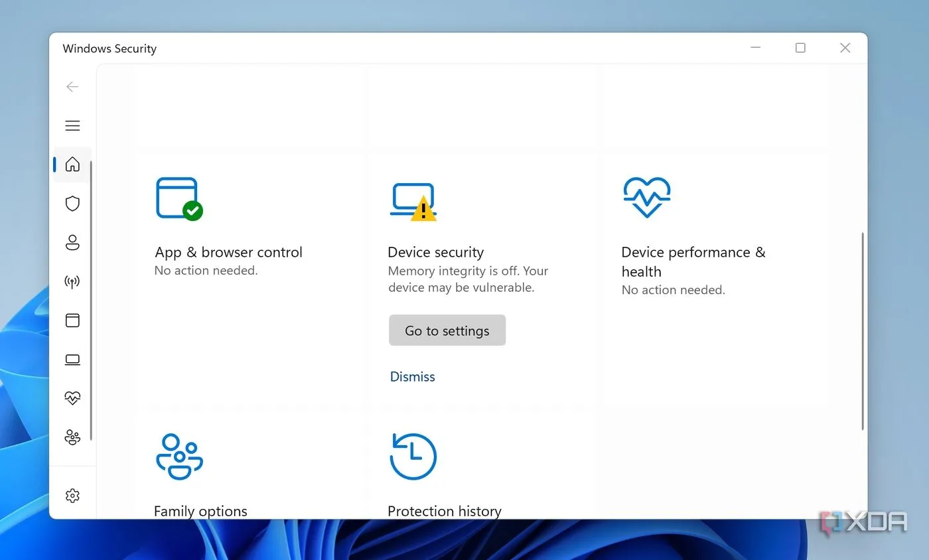
Task: Open the Protection history clock tile
Action: coord(444,511)
